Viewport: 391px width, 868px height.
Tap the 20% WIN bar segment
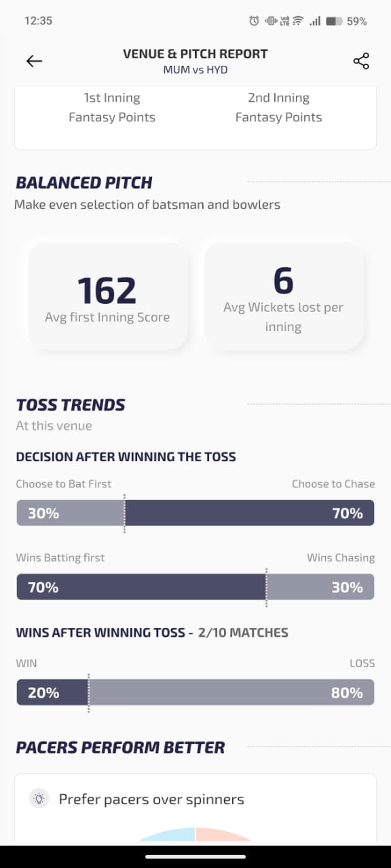pos(53,692)
